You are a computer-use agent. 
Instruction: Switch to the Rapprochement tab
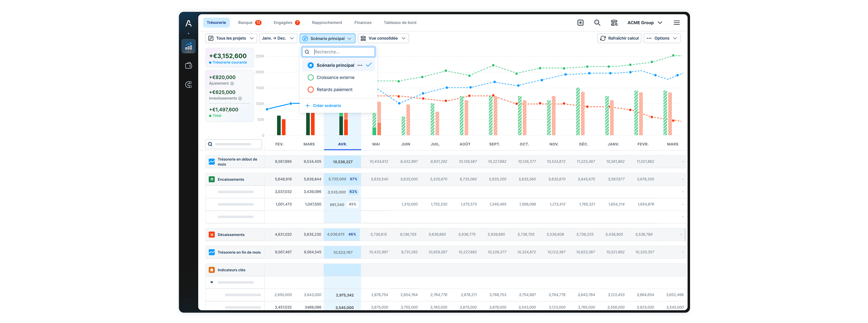point(327,23)
